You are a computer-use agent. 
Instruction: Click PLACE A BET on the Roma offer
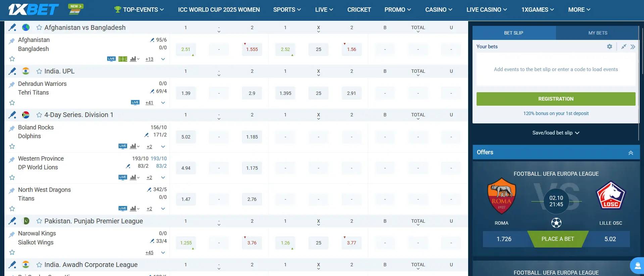pos(557,239)
